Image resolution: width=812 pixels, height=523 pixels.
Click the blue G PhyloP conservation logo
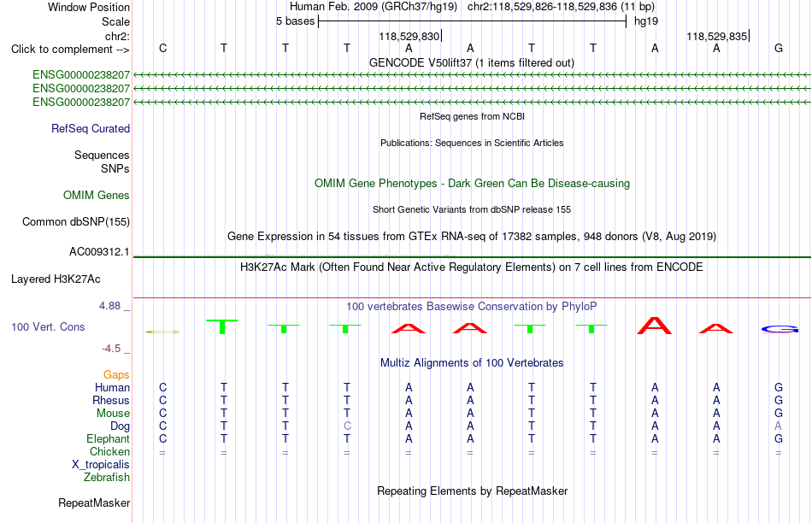pyautogui.click(x=780, y=329)
